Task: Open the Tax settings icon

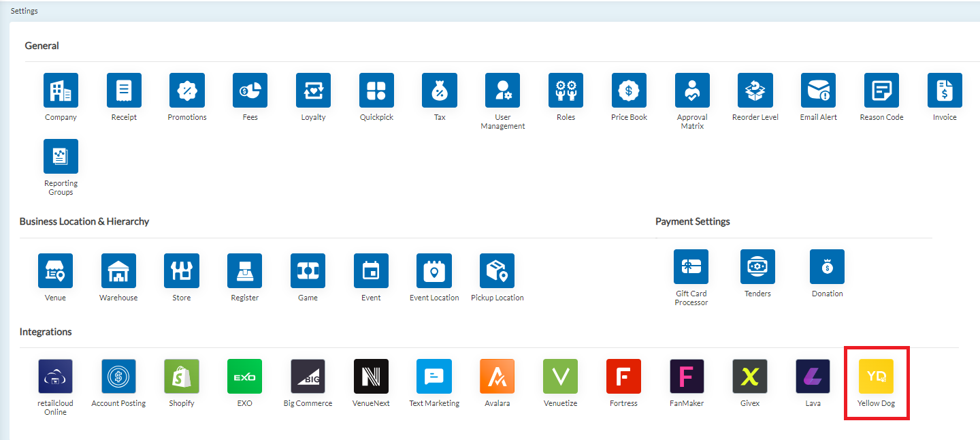Action: tap(439, 90)
